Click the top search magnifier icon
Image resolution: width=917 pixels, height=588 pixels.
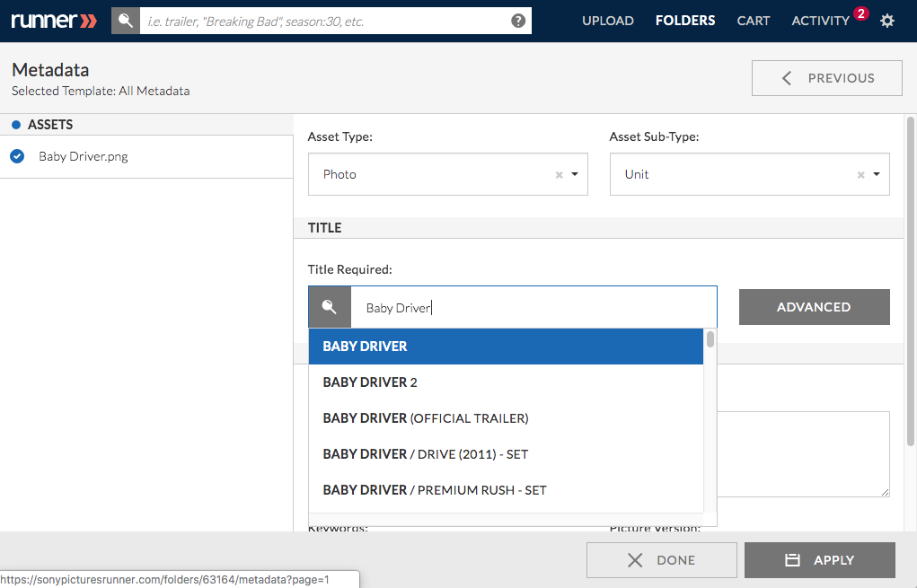[x=125, y=21]
